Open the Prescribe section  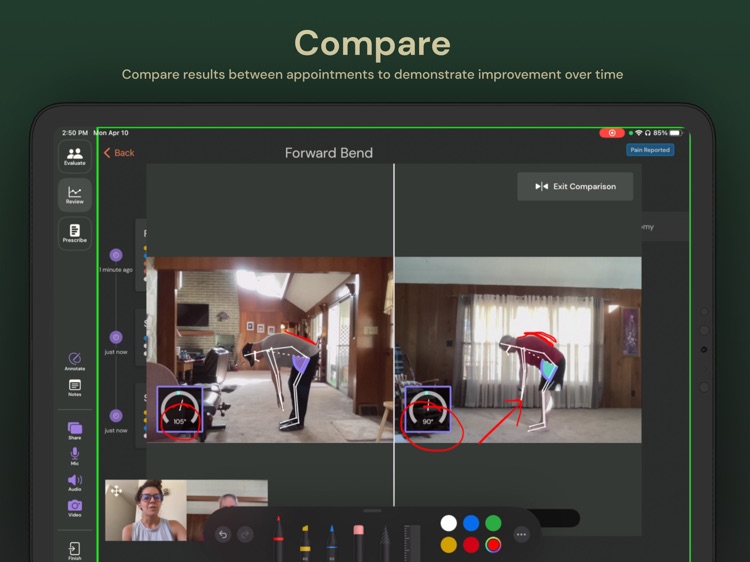75,233
